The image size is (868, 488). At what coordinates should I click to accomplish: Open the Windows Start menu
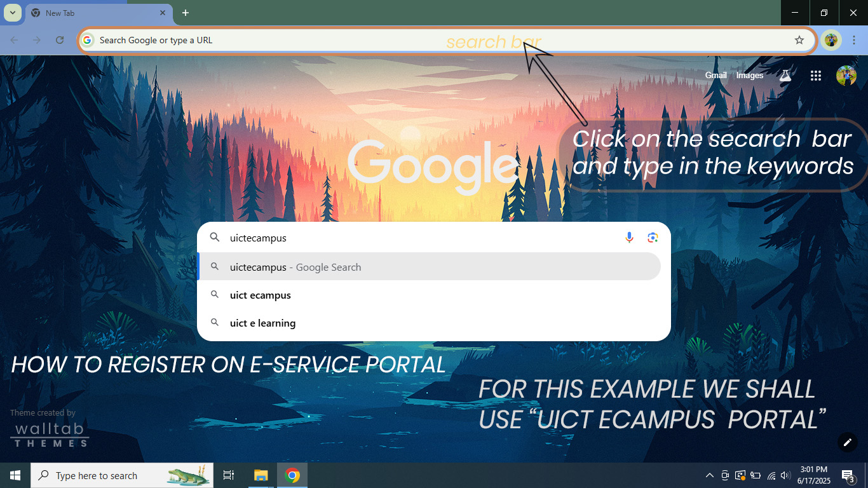[x=13, y=475]
